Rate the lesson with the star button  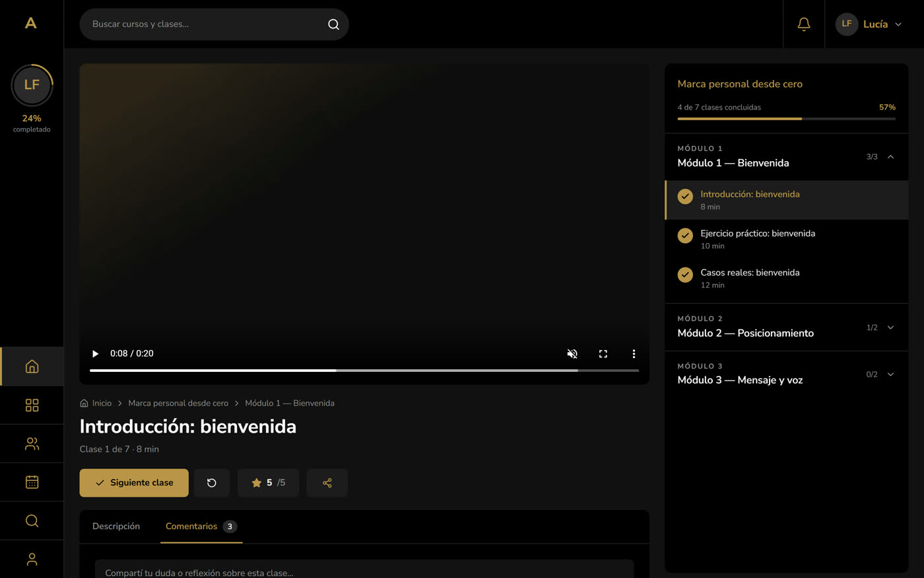click(268, 483)
